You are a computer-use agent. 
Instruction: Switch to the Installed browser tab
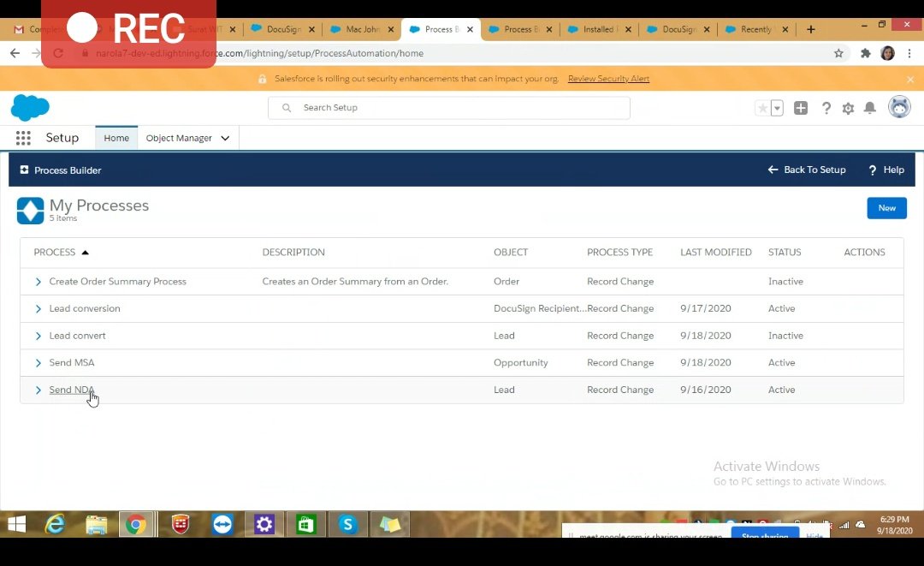(x=598, y=29)
